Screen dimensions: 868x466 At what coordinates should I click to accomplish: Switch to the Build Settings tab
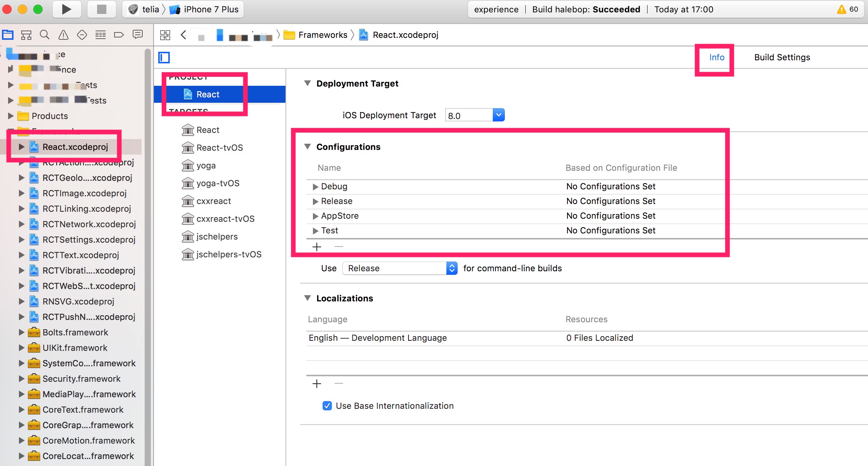[782, 58]
